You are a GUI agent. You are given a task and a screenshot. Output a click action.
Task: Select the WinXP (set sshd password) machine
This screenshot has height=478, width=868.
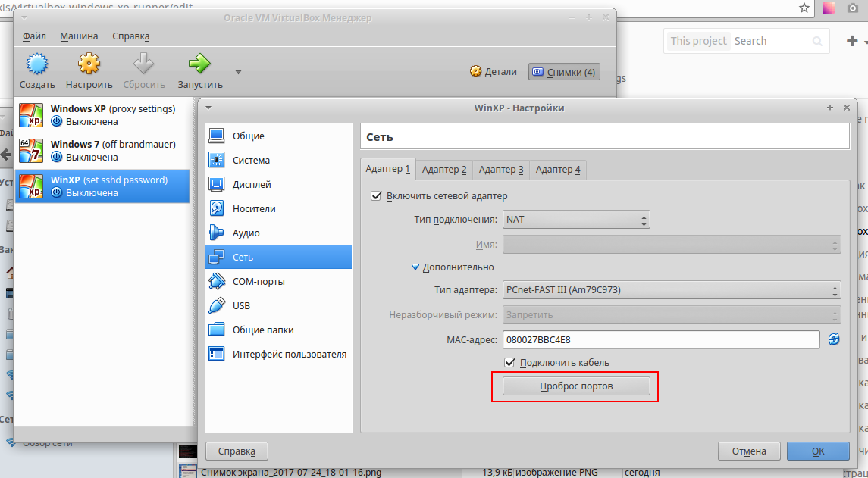102,186
